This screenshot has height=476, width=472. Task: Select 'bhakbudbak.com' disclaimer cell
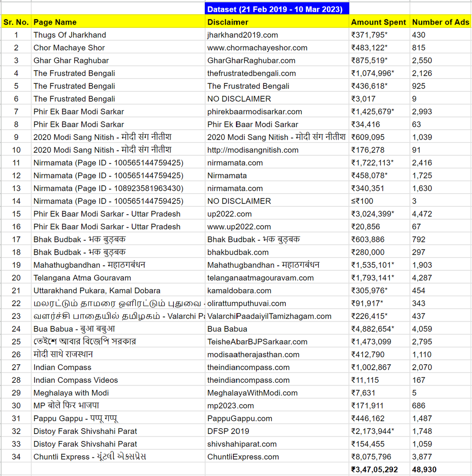(277, 252)
